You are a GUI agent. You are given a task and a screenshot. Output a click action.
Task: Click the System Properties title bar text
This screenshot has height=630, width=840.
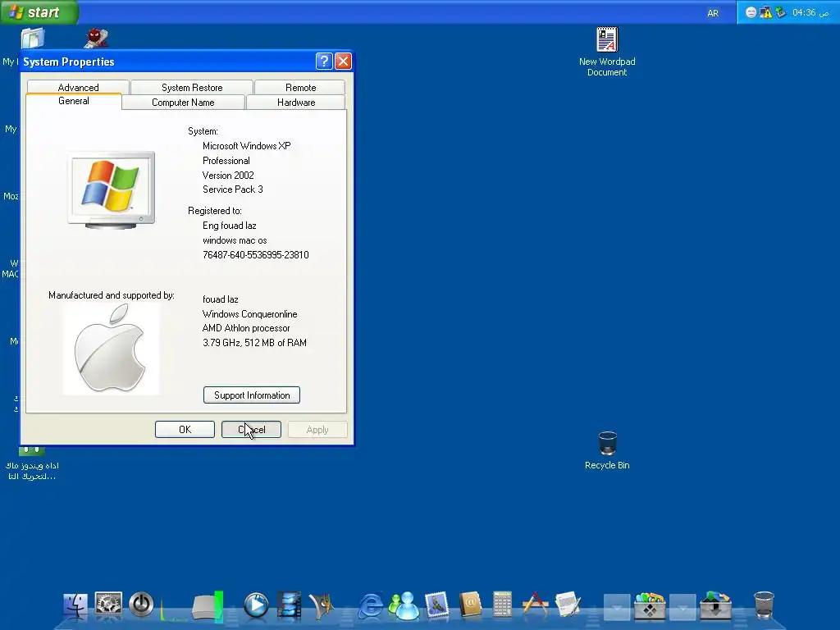click(69, 62)
